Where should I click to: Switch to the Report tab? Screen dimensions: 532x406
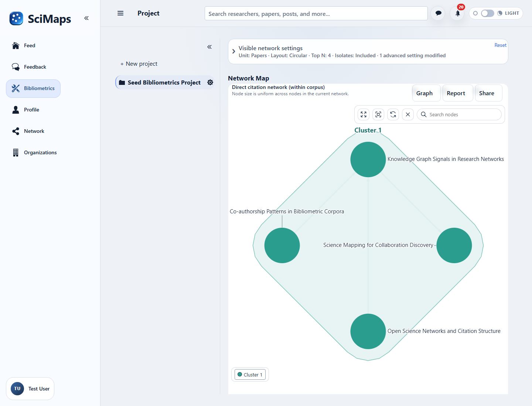tap(458, 93)
